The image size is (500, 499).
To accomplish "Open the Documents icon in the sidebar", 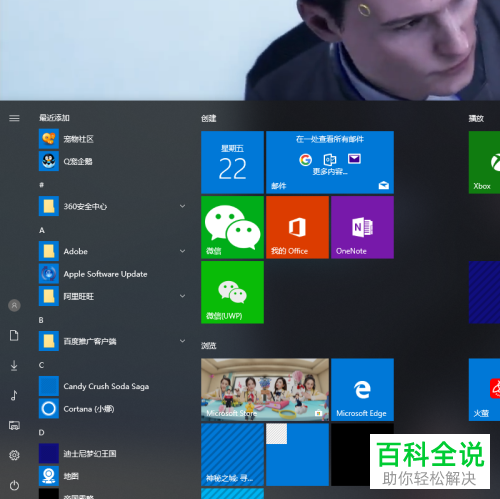I will click(x=14, y=335).
